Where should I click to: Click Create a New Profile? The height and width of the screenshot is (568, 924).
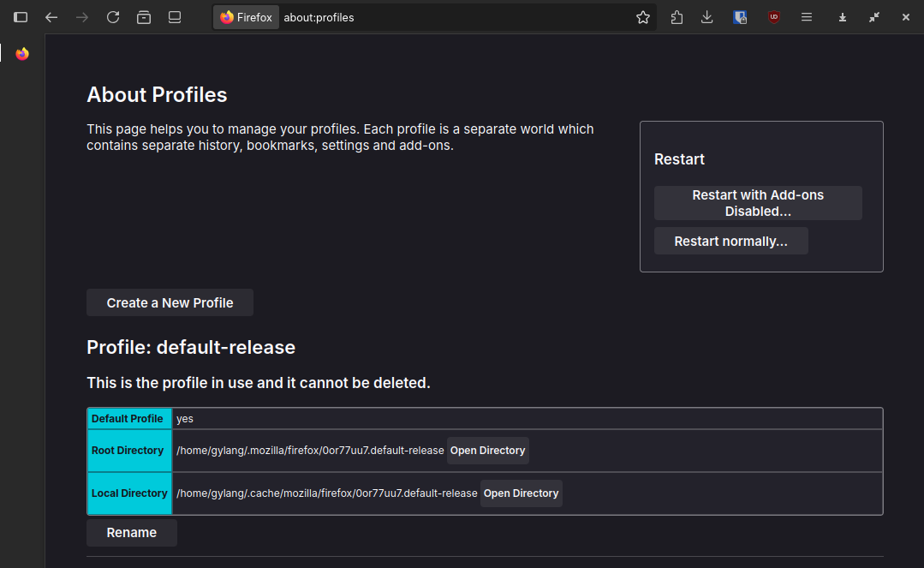point(169,302)
